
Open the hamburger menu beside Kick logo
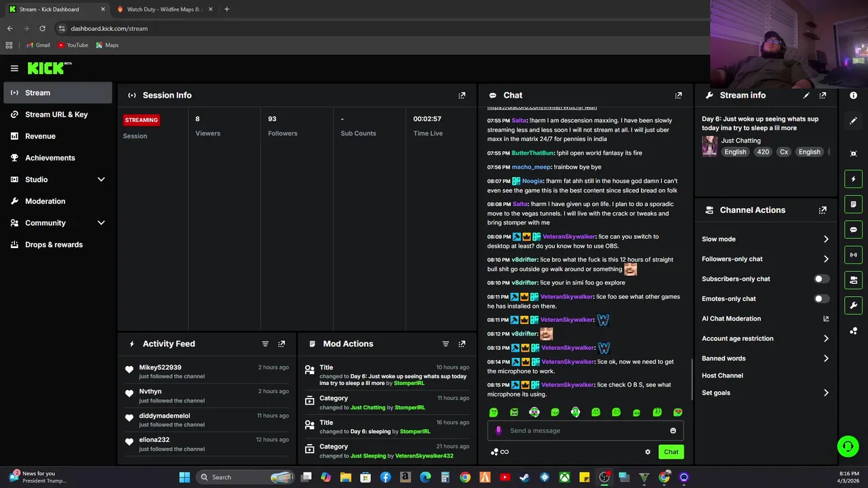(14, 68)
